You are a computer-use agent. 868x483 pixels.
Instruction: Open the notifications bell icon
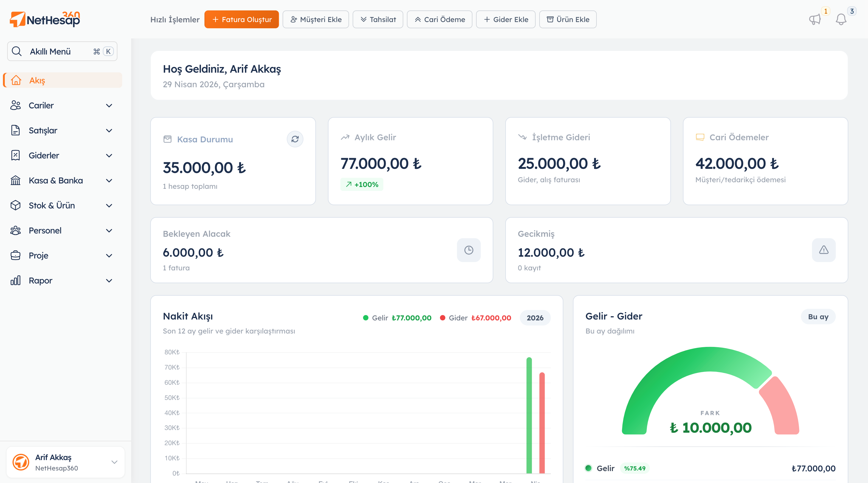(841, 19)
